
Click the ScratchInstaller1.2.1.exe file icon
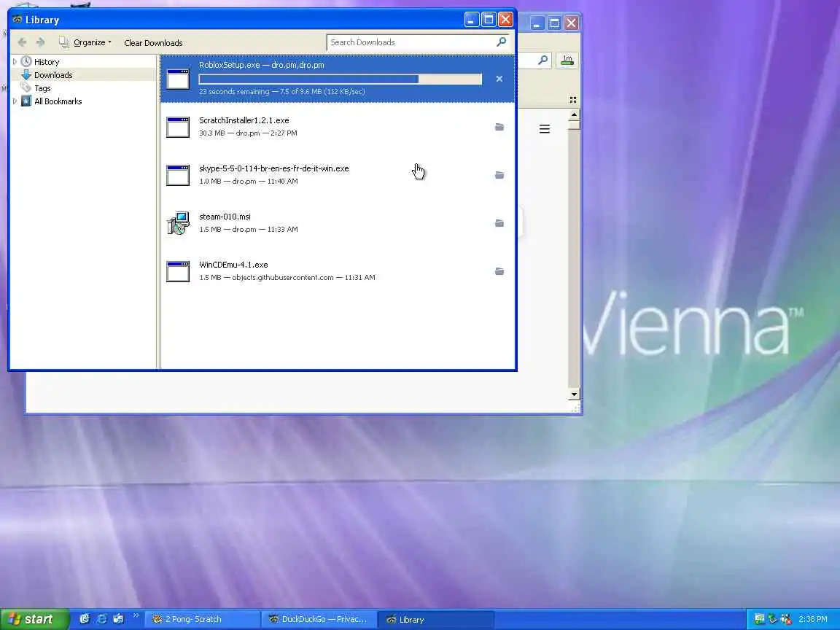click(x=178, y=127)
